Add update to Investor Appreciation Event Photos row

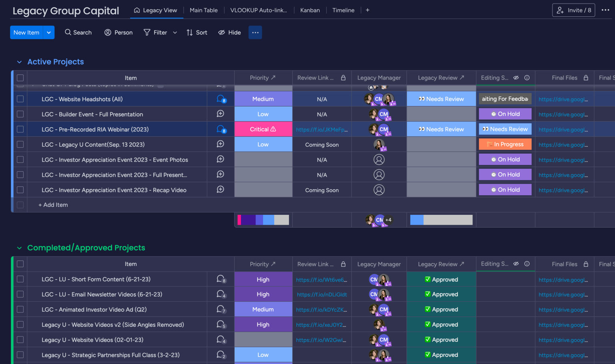(220, 159)
